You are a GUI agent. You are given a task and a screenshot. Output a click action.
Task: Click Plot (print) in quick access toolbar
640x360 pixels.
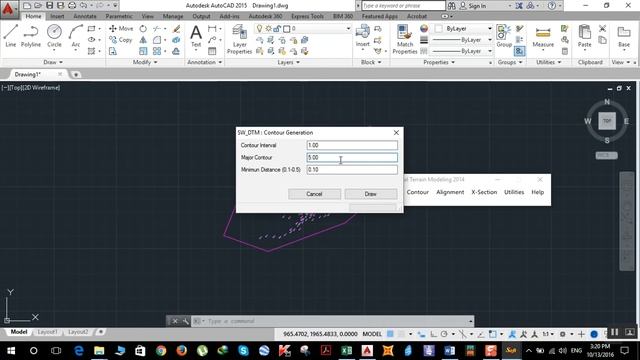click(72, 5)
